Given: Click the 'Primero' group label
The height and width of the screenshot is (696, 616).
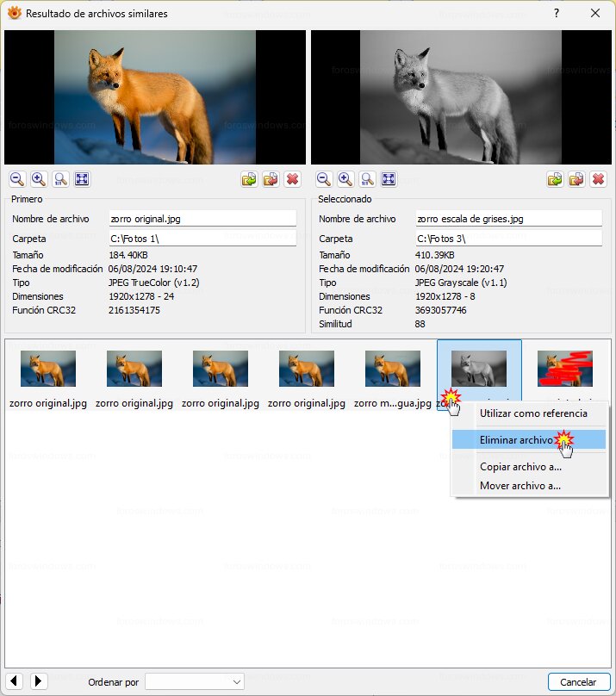Looking at the screenshot, I should click(27, 199).
